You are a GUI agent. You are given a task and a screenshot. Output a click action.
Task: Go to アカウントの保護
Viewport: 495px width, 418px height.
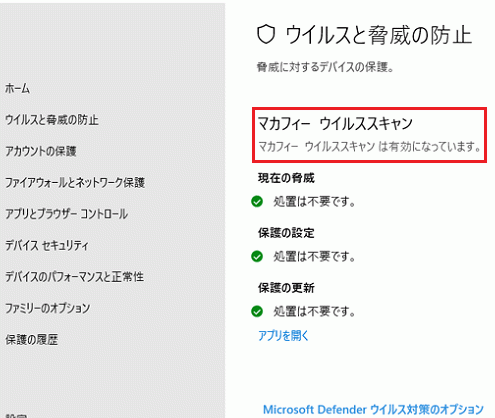[x=41, y=151]
